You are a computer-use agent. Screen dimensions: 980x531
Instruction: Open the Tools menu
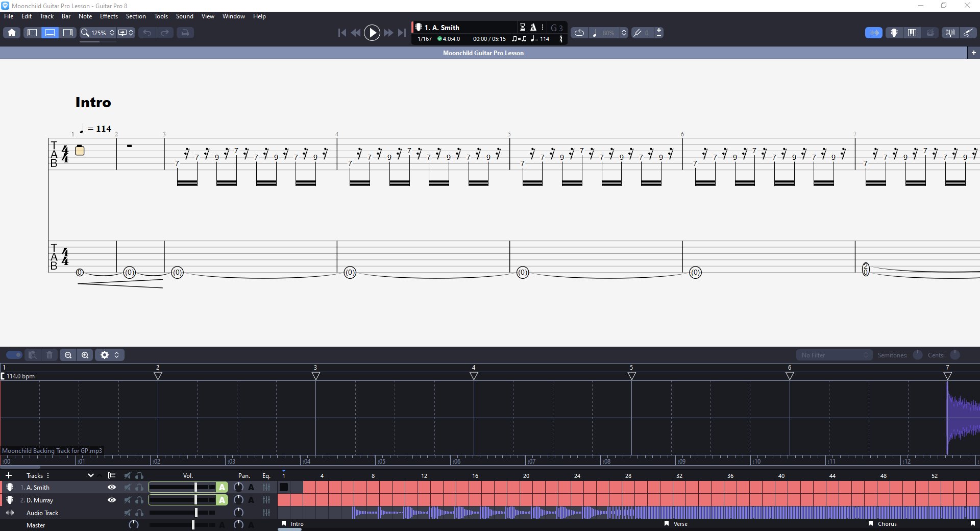click(161, 16)
